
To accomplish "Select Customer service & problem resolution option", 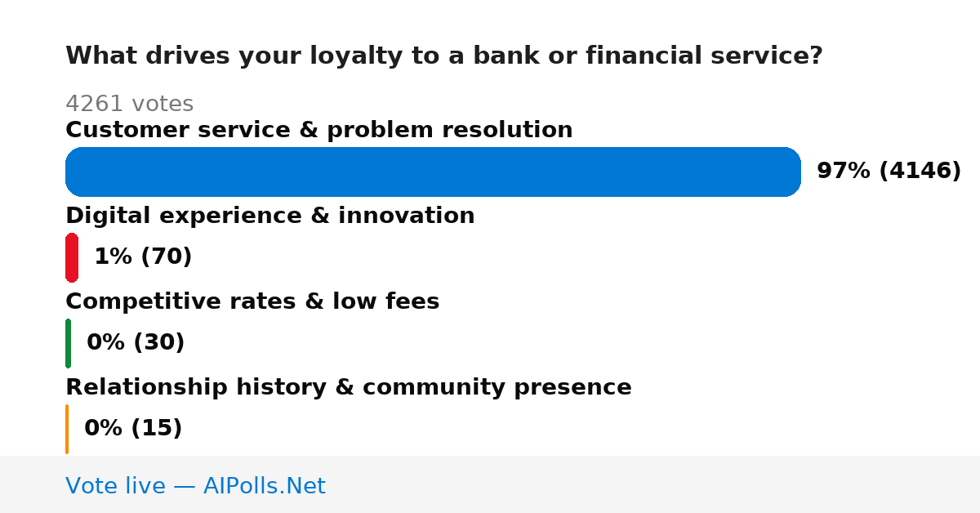I will [318, 130].
